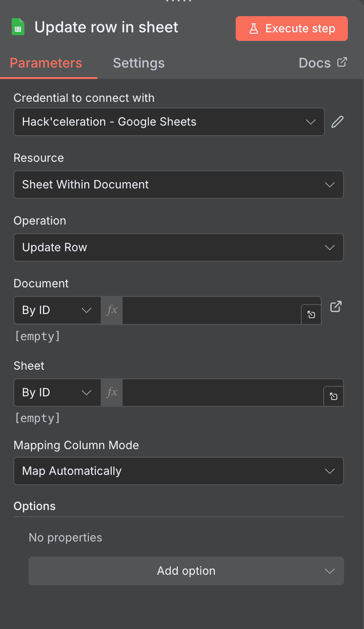Screen dimensions: 364x629
Task: Select the Parameters tab
Action: 46,62
